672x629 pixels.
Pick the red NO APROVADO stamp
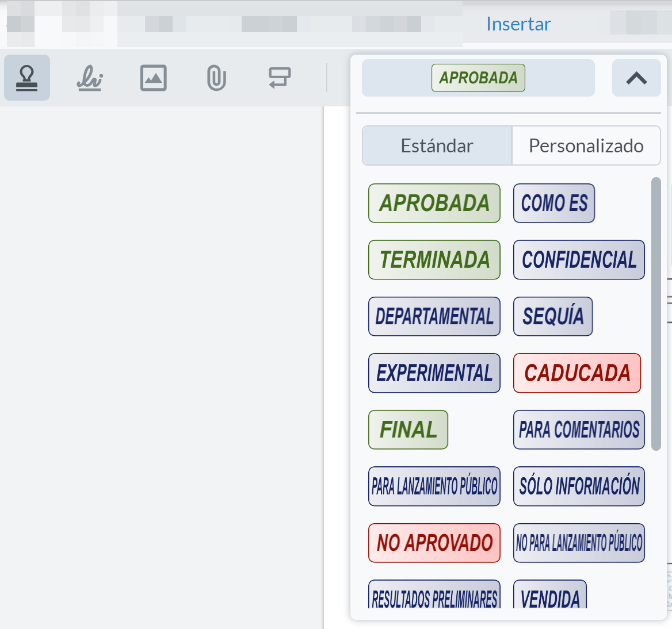click(x=434, y=543)
